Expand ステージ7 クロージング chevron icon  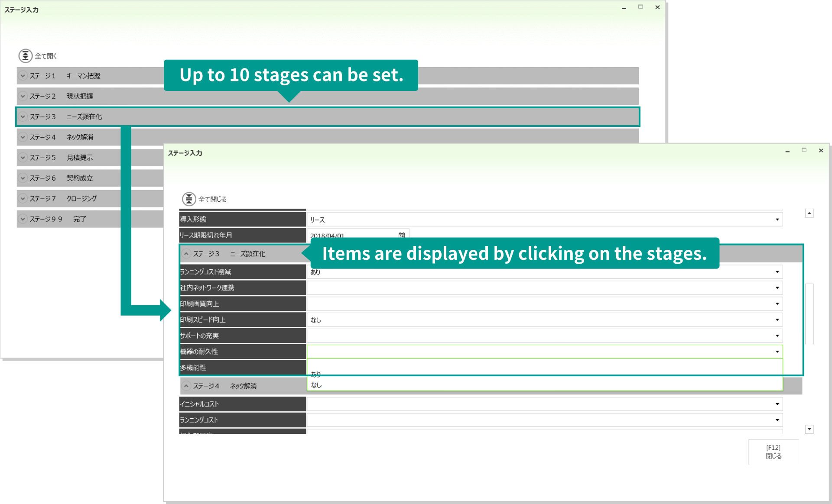pos(23,198)
